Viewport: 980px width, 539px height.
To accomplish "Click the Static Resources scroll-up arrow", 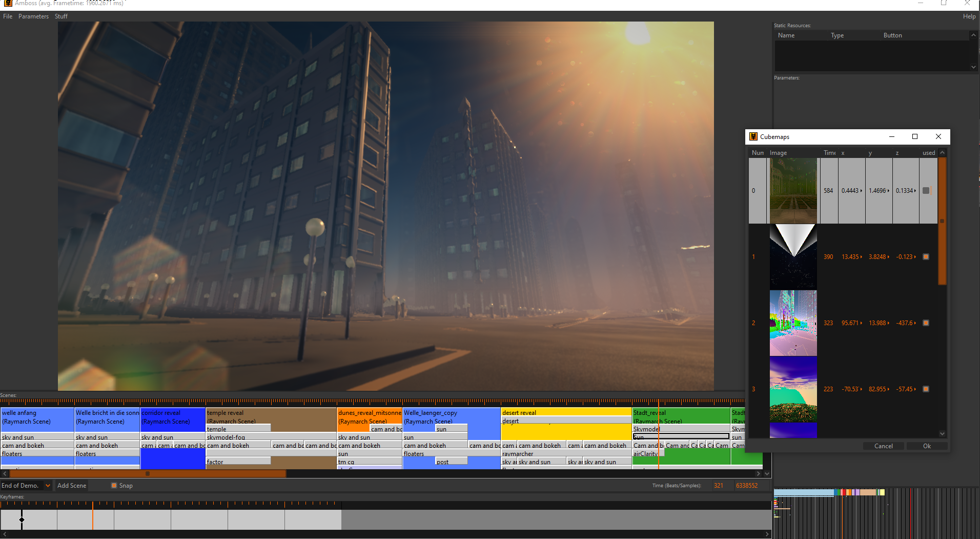I will 973,35.
